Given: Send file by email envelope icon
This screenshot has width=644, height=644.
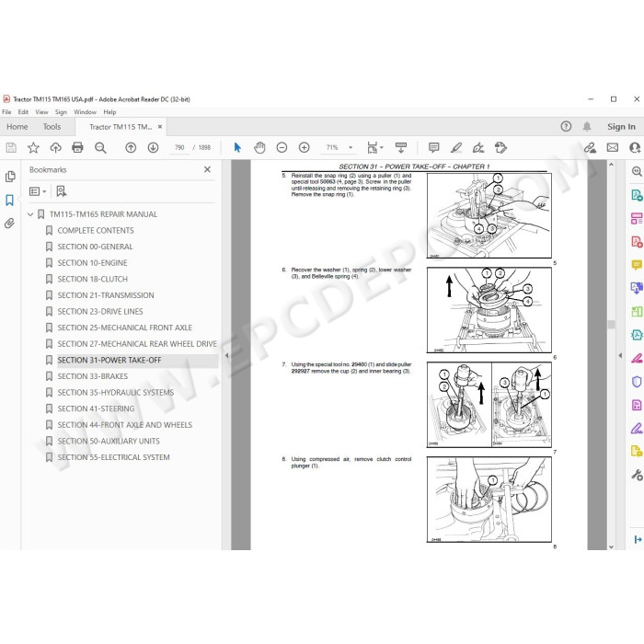Looking at the screenshot, I should [613, 147].
